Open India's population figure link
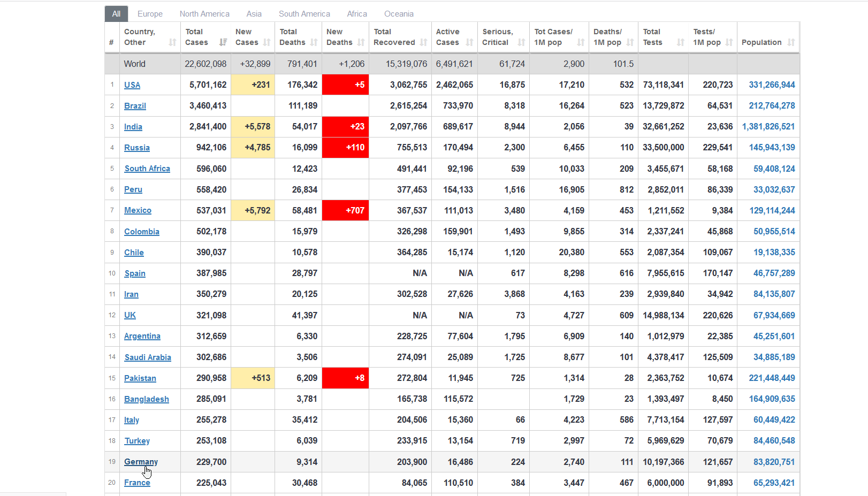This screenshot has height=496, width=868. pyautogui.click(x=768, y=127)
